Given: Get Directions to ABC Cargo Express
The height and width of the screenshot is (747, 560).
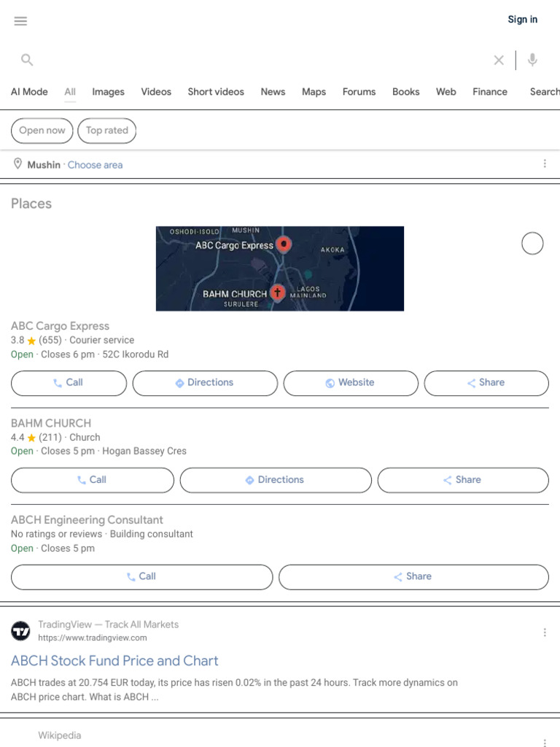Looking at the screenshot, I should pos(205,383).
